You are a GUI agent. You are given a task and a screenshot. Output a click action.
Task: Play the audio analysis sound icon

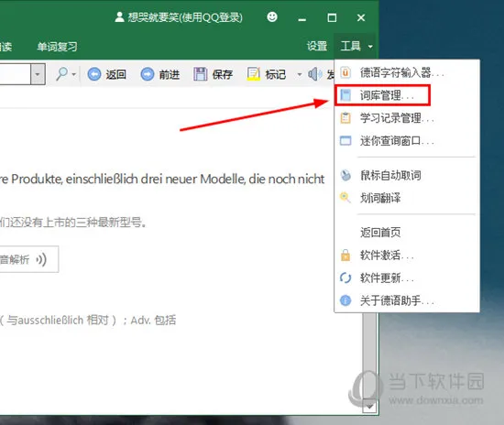tap(41, 259)
